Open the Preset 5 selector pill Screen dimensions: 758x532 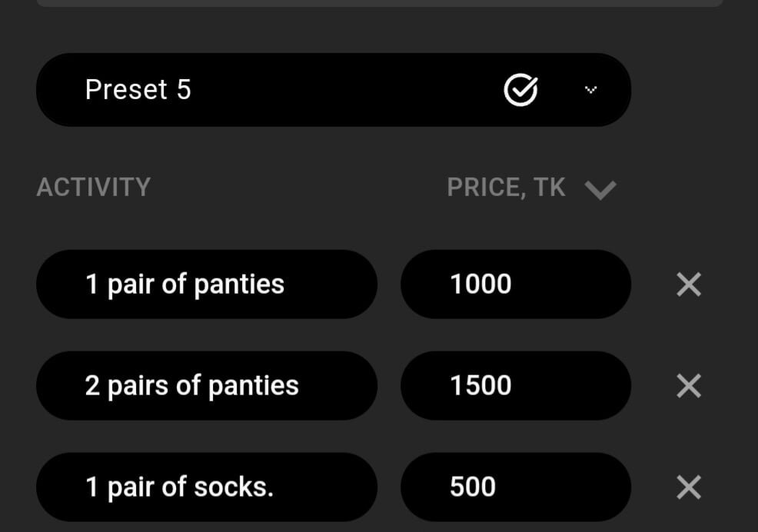308,90
